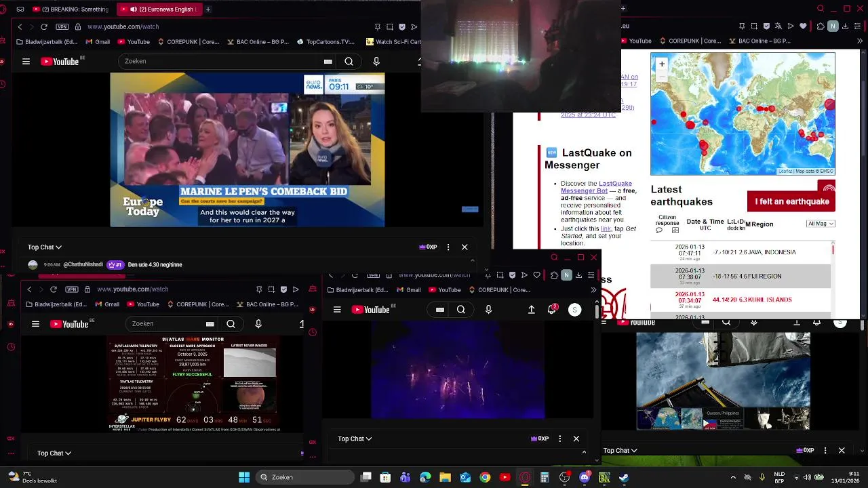Open the on-screen keyboard icon in the Euronews search box

pyautogui.click(x=328, y=61)
